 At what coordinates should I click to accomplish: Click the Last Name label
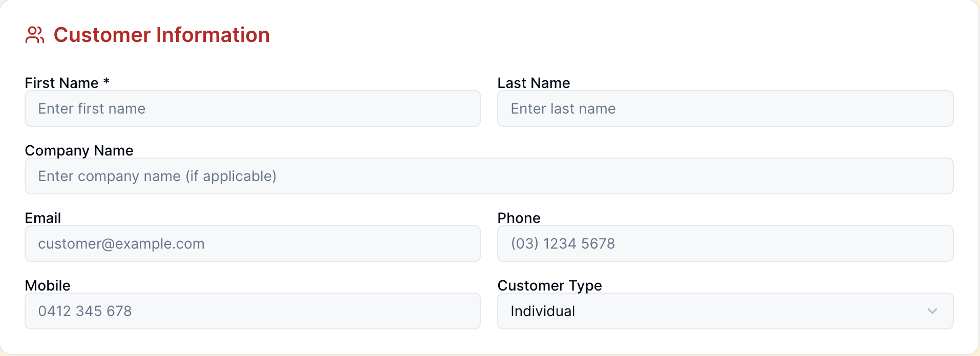534,83
